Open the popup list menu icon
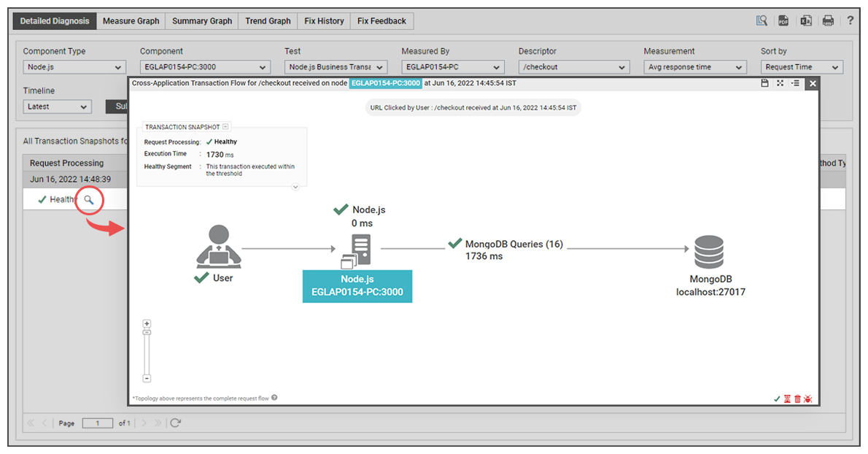The height and width of the screenshot is (454, 868). 796,83
